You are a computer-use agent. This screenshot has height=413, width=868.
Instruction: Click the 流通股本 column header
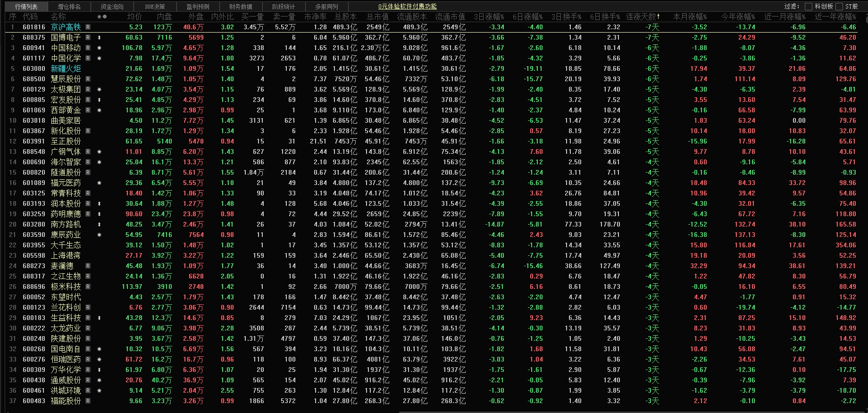411,17
